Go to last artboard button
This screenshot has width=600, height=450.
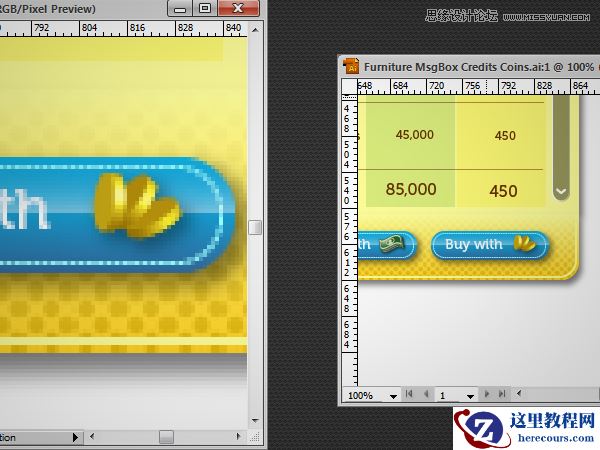502,394
